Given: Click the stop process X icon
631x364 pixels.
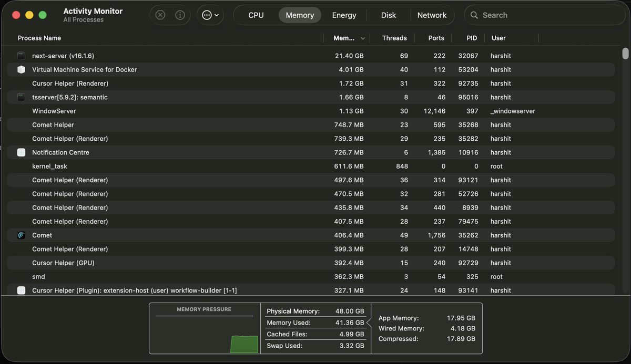Looking at the screenshot, I should coord(160,15).
